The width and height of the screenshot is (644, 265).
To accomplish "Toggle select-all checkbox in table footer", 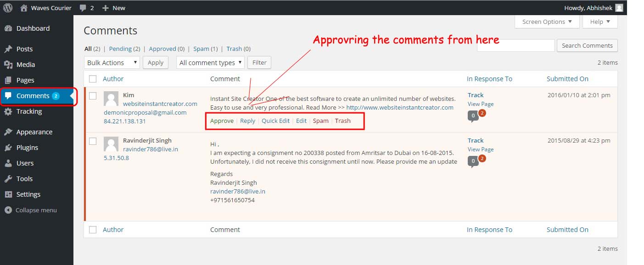I will click(x=93, y=230).
